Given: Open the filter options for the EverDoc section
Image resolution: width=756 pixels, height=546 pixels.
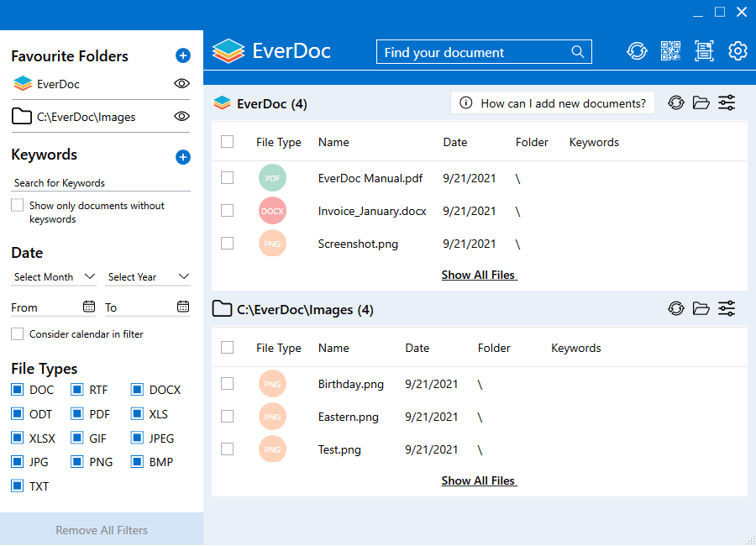Looking at the screenshot, I should [727, 102].
